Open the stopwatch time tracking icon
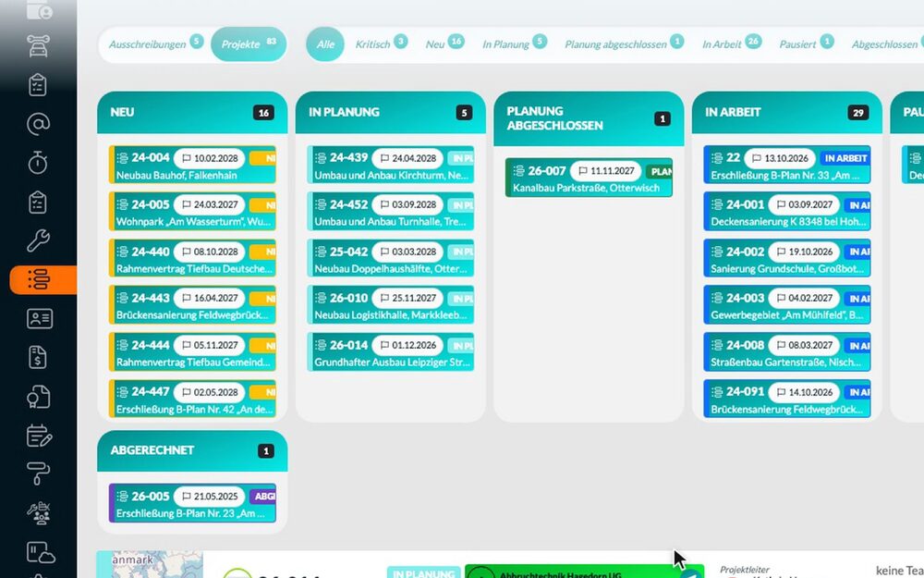 (x=38, y=163)
